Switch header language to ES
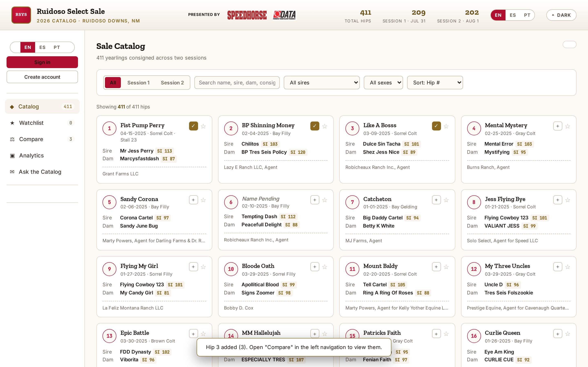This screenshot has height=367, width=588. click(513, 15)
